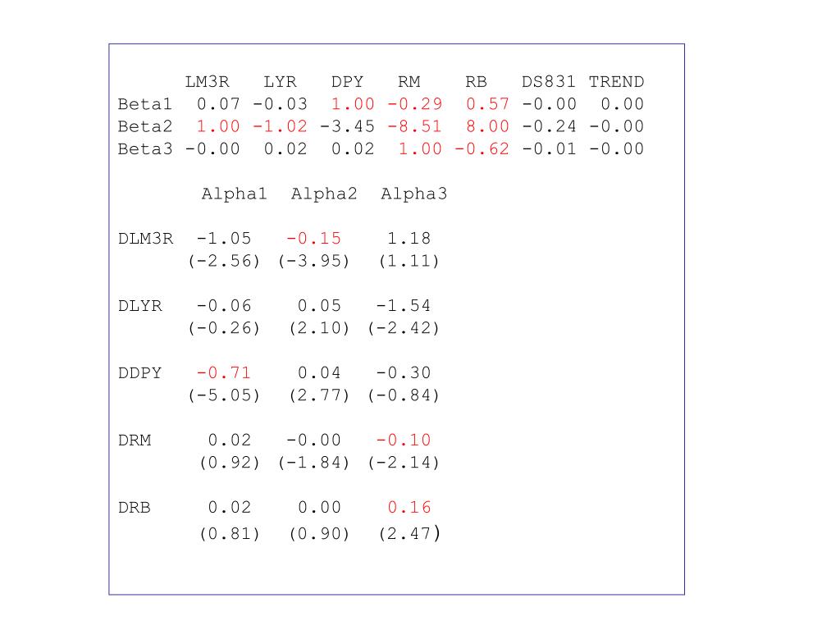Select the red 8.00 RB coefficient
The height and width of the screenshot is (630, 840).
pyautogui.click(x=487, y=126)
